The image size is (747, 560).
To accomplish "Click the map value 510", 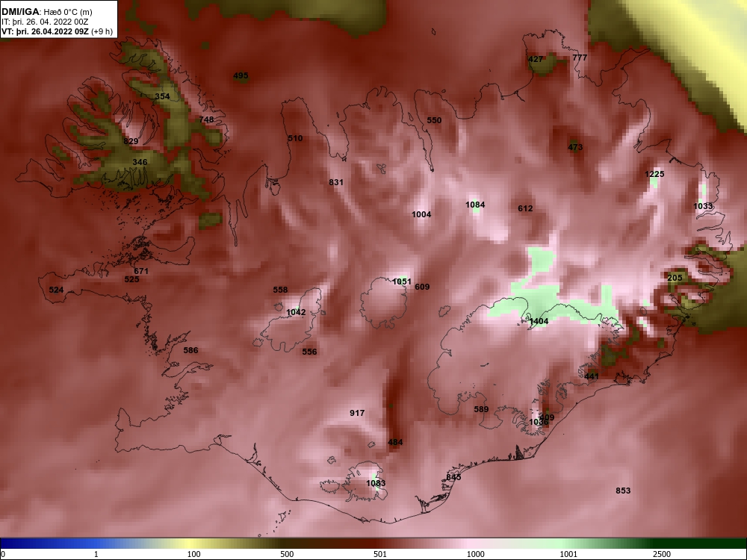I will (295, 138).
